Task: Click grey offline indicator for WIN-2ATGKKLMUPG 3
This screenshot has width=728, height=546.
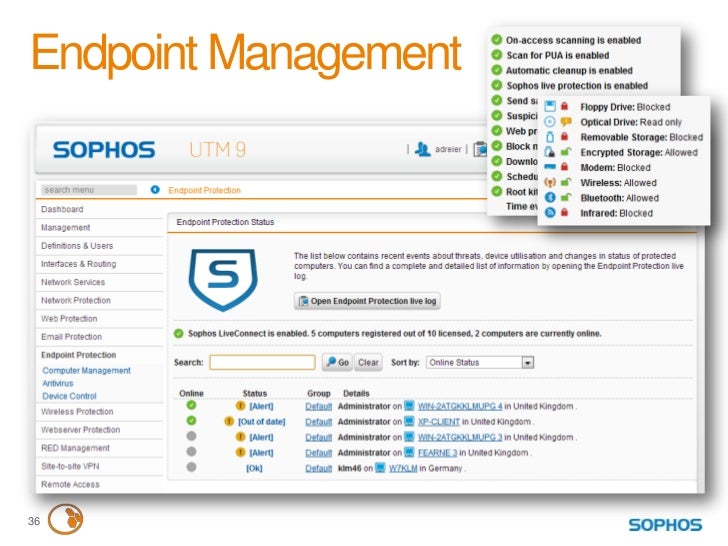Action: pos(191,436)
